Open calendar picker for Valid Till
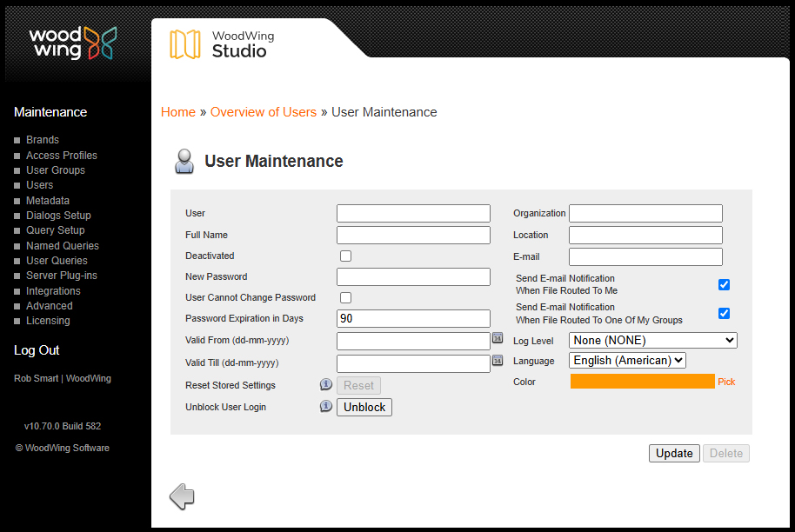Screen dimensions: 795x532 coord(498,360)
